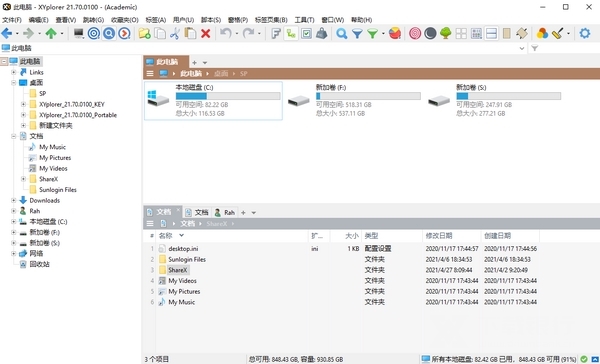Open 帮助(H) menu
The width and height of the screenshot is (600, 364).
(x=361, y=20)
